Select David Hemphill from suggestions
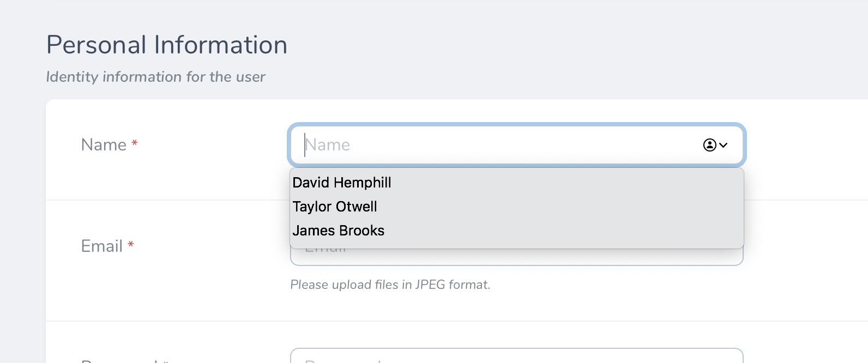The height and width of the screenshot is (363, 868). pos(342,183)
